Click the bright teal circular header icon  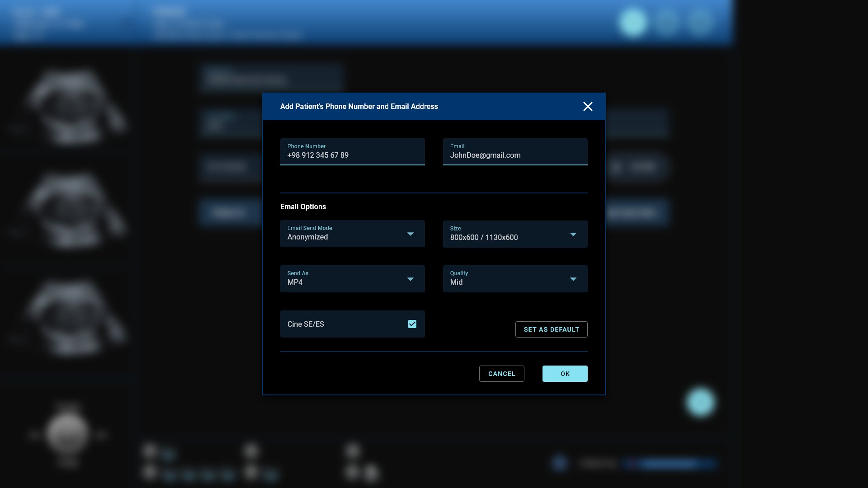(x=633, y=22)
